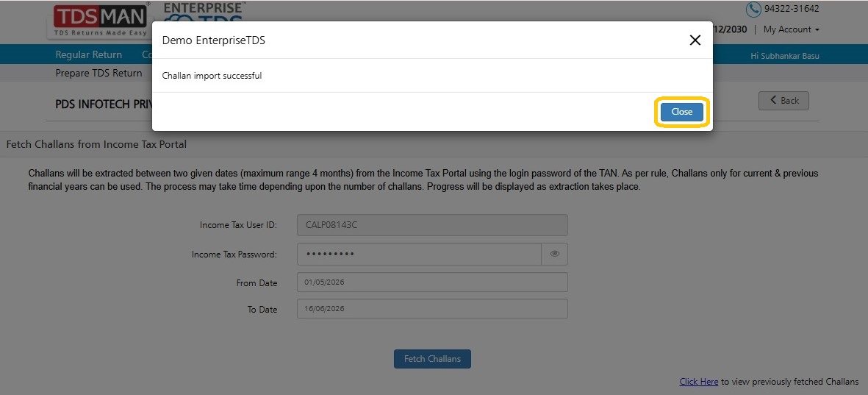Click the Fetch Challans button
The width and height of the screenshot is (868, 395).
point(431,359)
